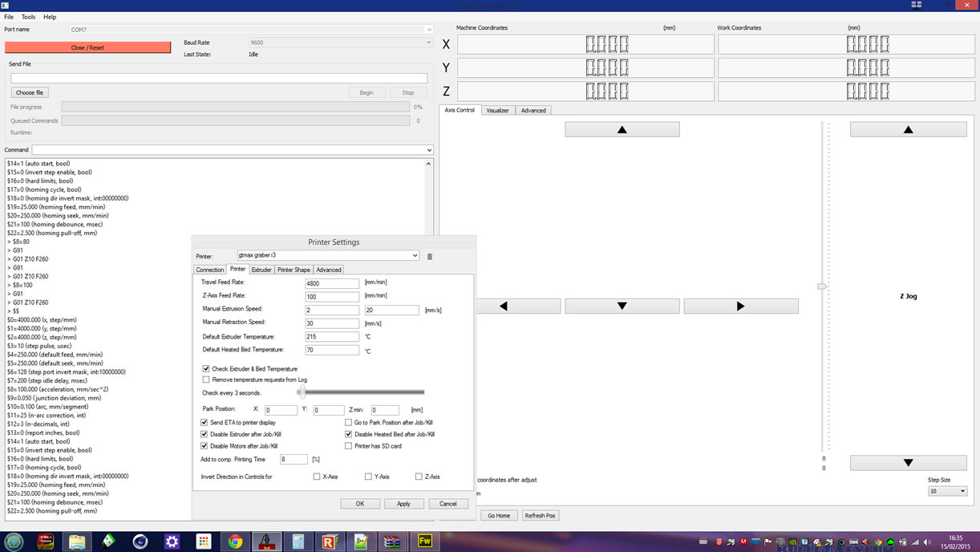The image size is (980, 552).
Task: Open the Visualizer tab
Action: tap(497, 111)
